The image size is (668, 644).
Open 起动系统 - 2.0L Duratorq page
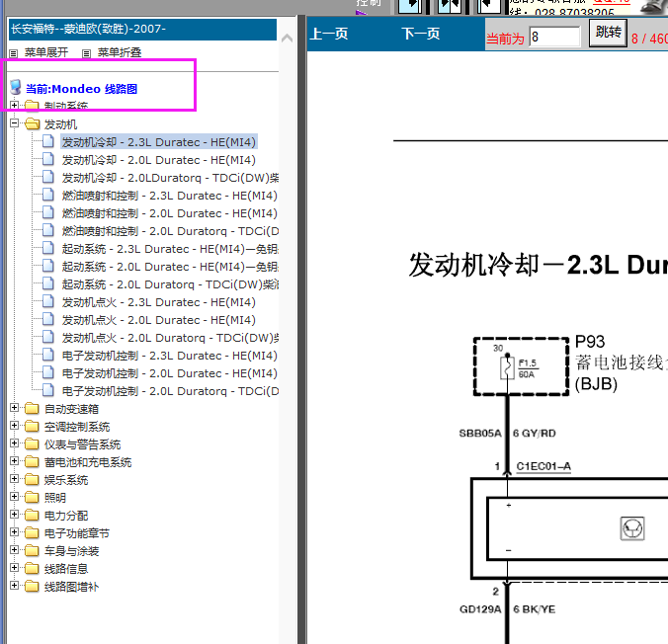tap(170, 284)
